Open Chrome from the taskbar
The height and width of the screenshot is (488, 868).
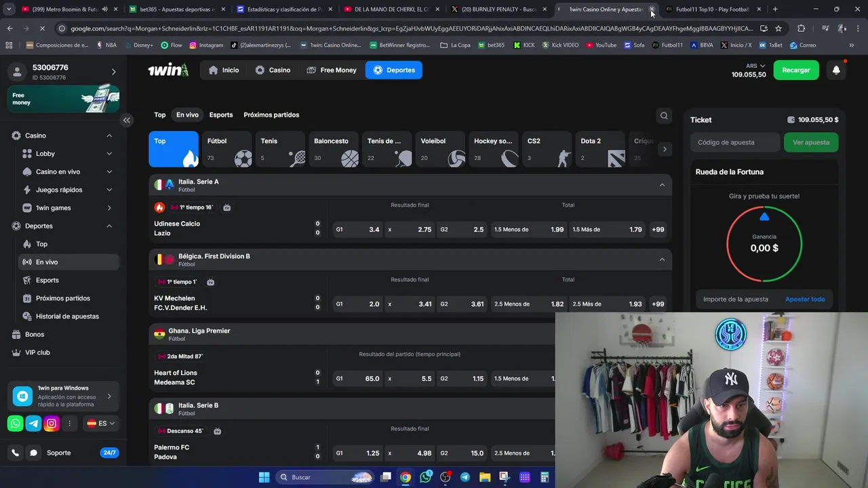point(405,477)
